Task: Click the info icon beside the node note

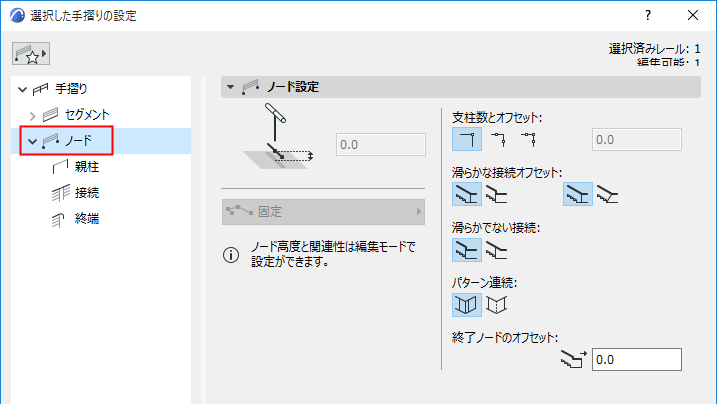Action: (x=230, y=255)
